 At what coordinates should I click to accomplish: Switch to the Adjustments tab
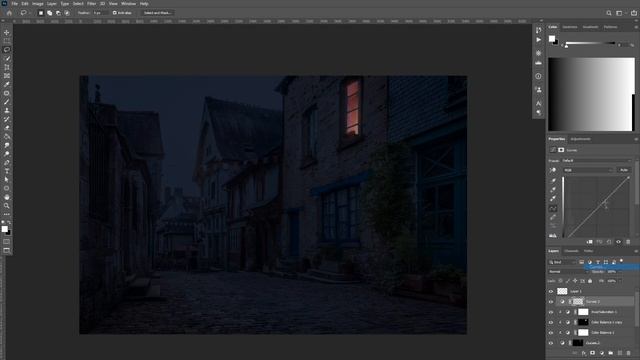(580, 139)
